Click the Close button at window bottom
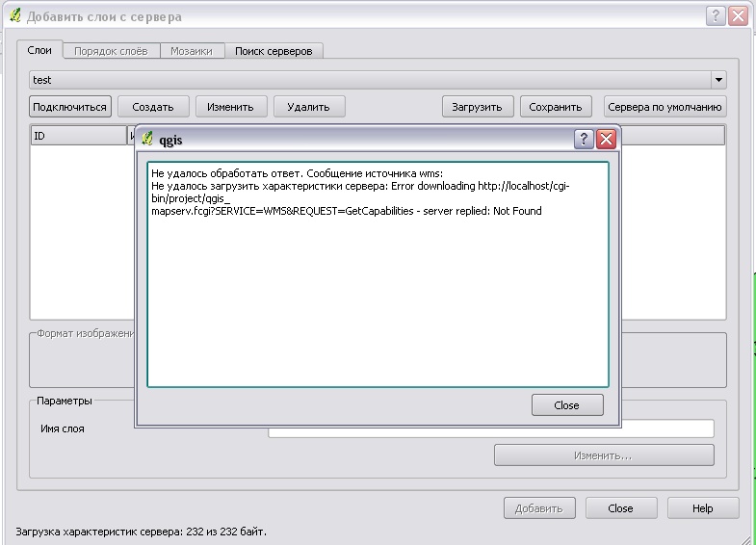Screen dimensions: 756x545 click(x=621, y=508)
